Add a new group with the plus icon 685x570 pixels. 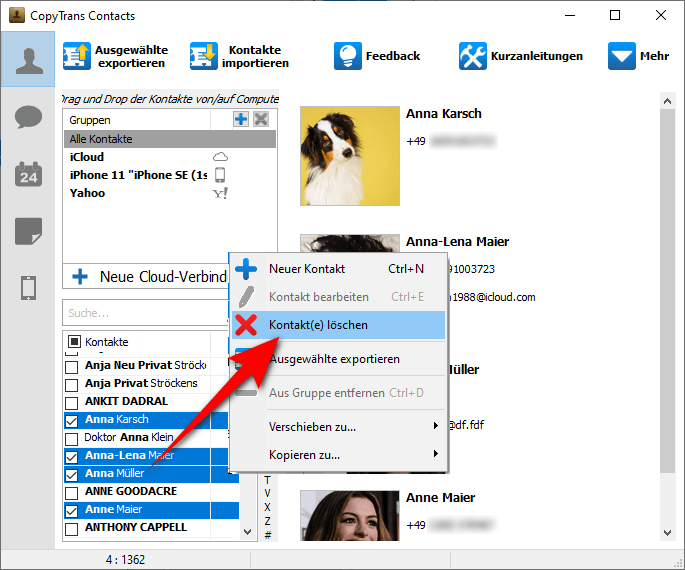tap(241, 119)
